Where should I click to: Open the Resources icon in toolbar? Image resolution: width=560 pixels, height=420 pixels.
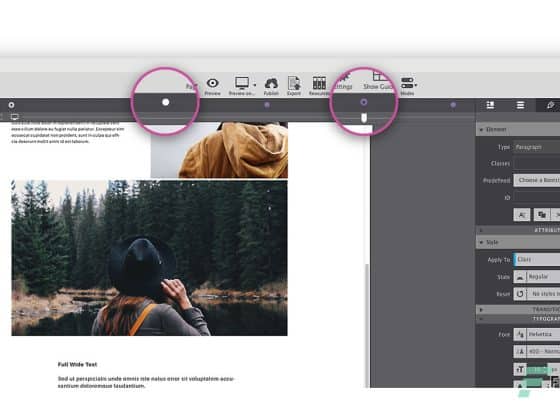[x=319, y=83]
